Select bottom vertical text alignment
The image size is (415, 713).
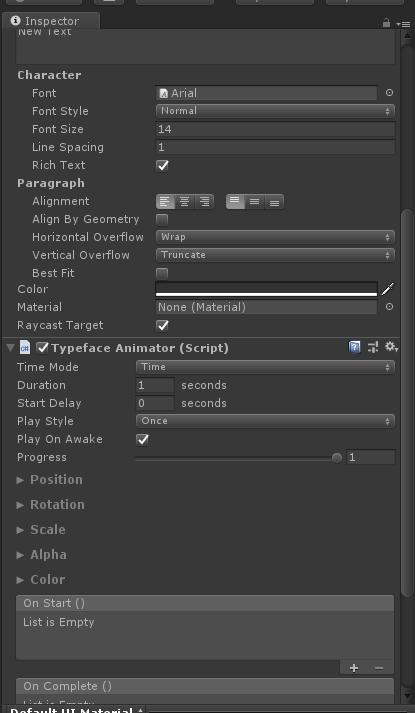pos(274,201)
